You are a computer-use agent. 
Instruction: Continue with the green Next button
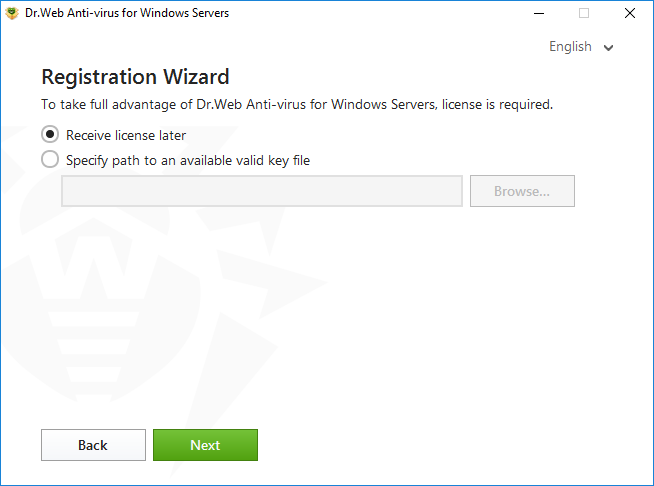tap(205, 445)
